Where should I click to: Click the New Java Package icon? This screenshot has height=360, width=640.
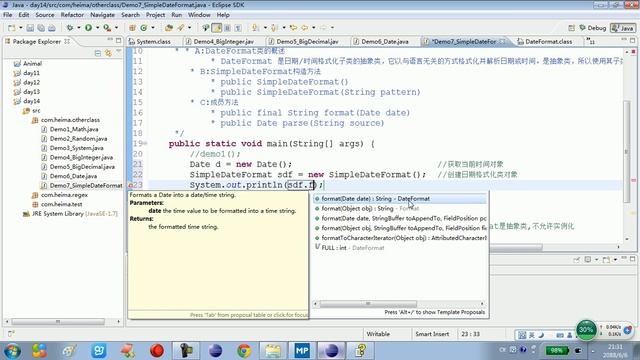(x=132, y=28)
